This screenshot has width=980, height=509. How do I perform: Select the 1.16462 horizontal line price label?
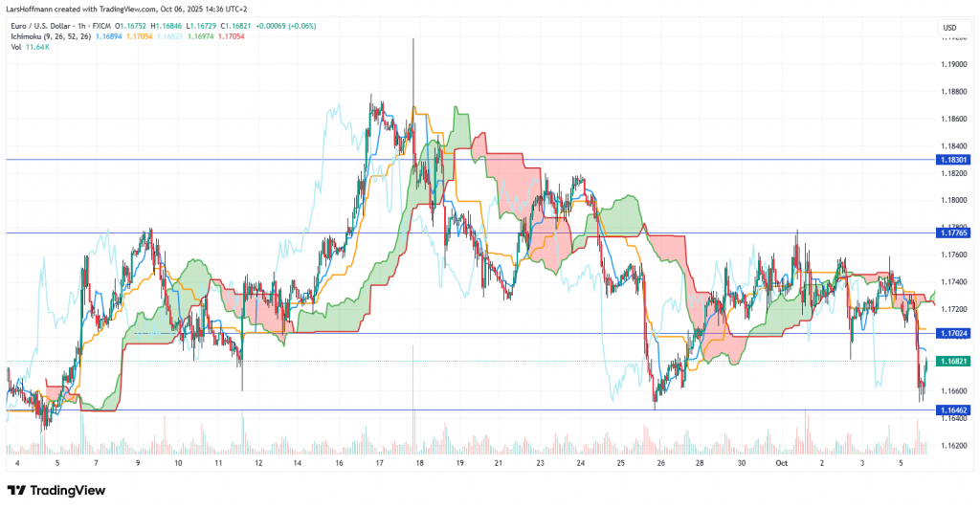[953, 409]
